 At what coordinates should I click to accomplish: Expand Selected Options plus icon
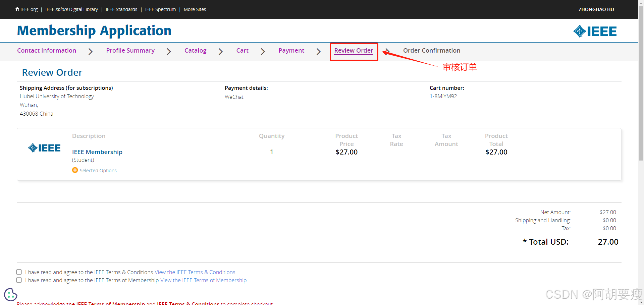click(75, 170)
